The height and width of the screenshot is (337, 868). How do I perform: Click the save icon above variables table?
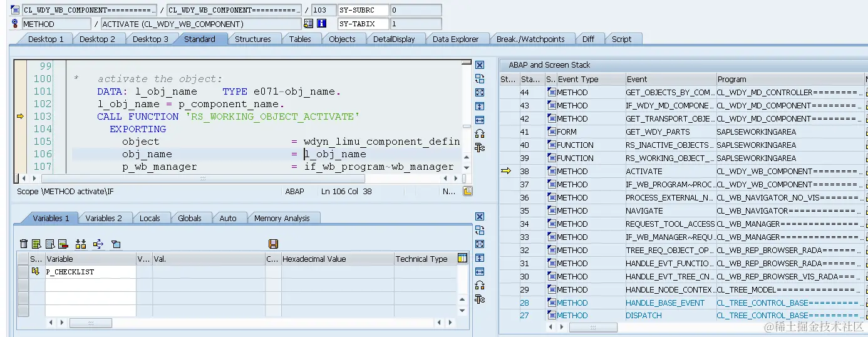click(273, 244)
